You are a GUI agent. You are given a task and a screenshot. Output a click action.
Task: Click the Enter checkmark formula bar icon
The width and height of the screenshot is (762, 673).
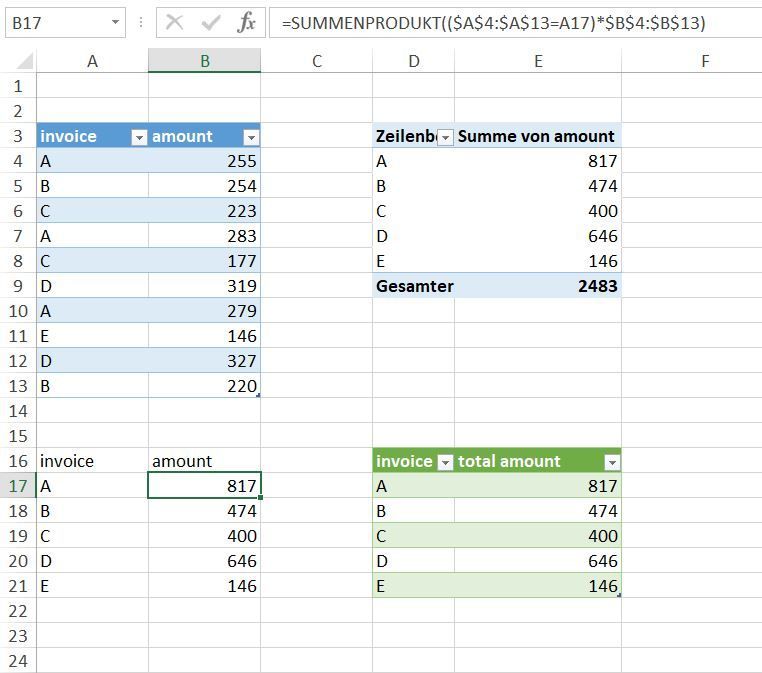click(210, 22)
